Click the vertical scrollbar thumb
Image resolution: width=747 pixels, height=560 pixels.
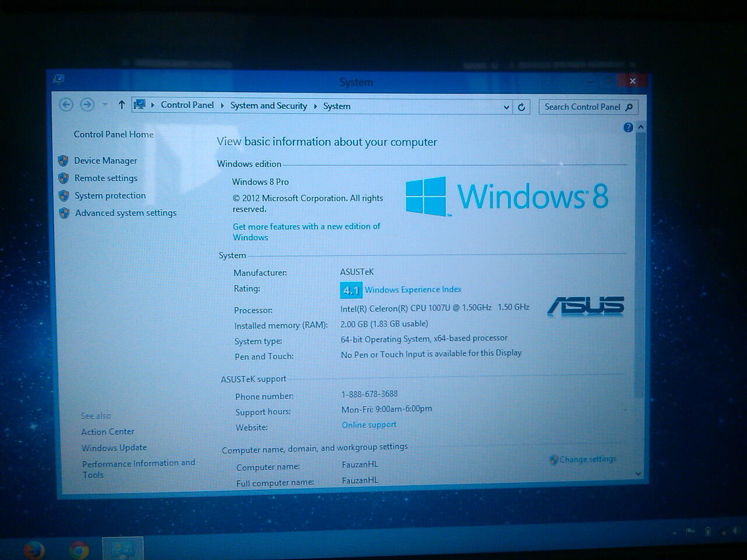point(640,265)
